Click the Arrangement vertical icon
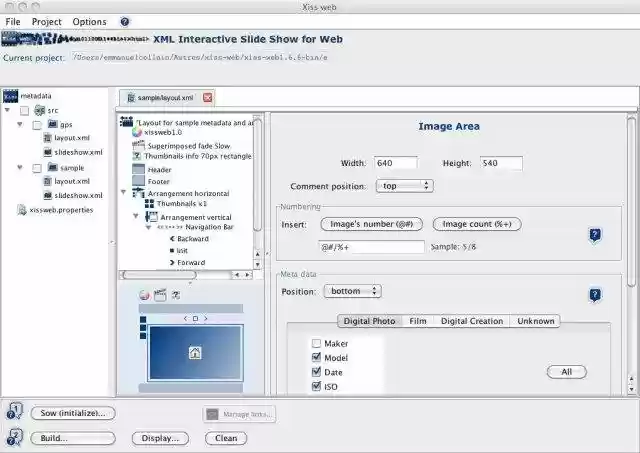640x453 pixels. (151, 217)
